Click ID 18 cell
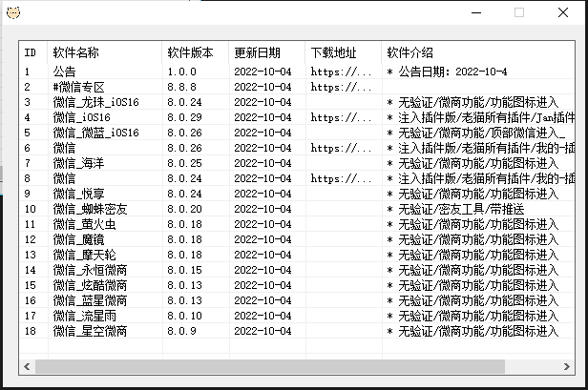Viewport: 588px width, 390px height. click(x=31, y=331)
